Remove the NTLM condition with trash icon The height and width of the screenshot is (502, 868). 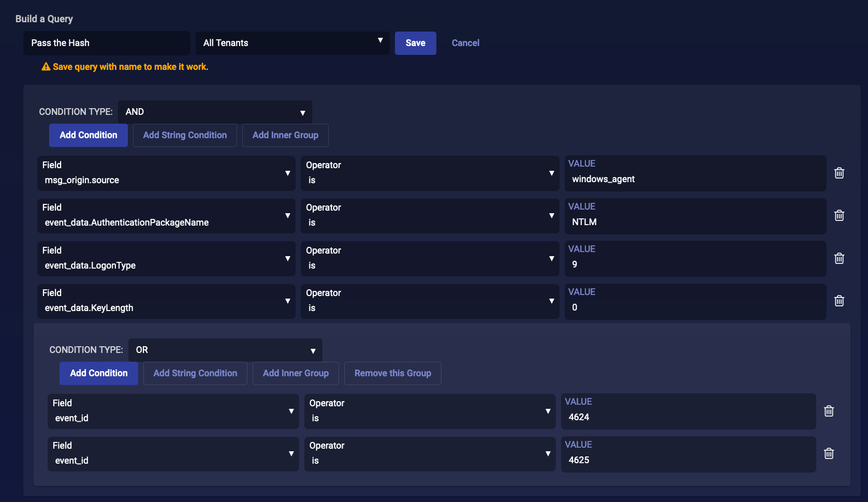coord(839,215)
